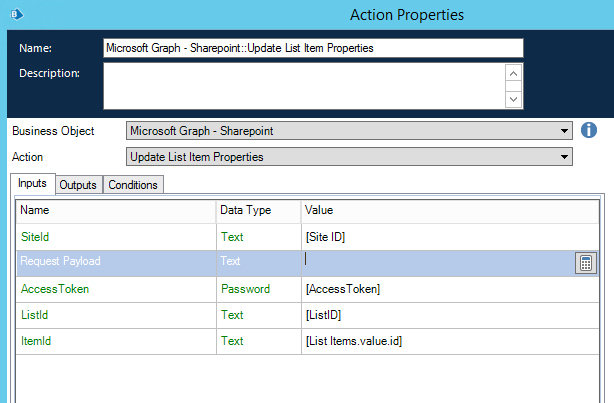Click the ListId value cell

click(440, 315)
